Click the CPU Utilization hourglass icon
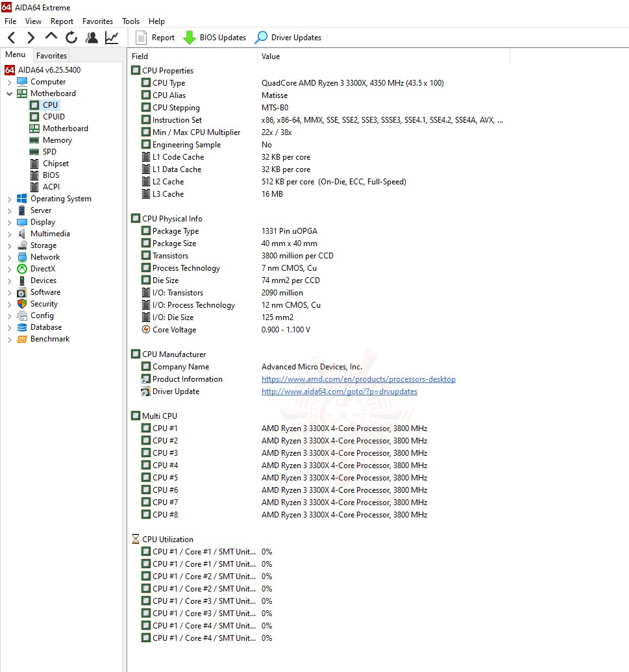Image resolution: width=629 pixels, height=672 pixels. point(136,539)
